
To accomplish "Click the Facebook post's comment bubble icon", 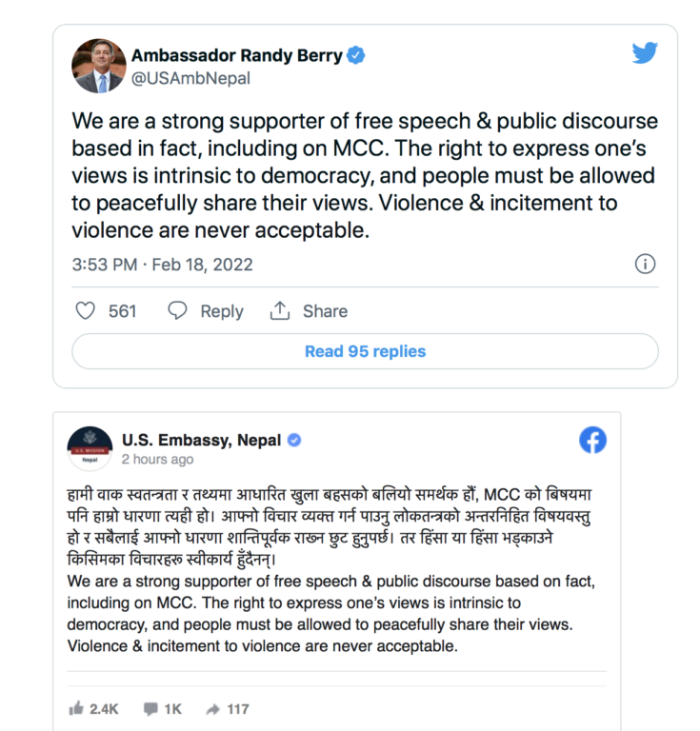I will click(x=150, y=709).
